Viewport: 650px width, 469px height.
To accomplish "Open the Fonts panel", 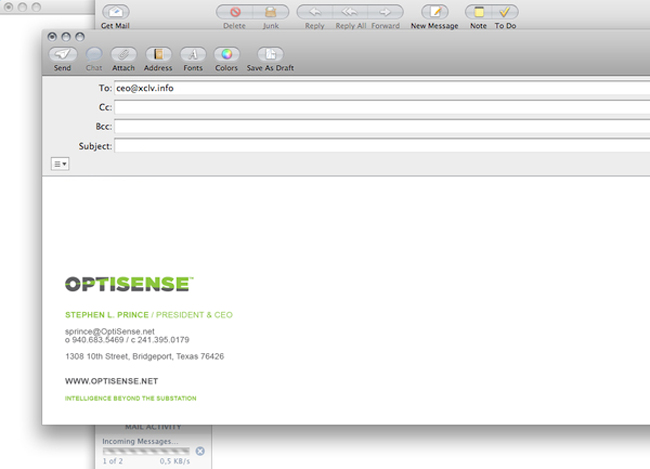I will tap(193, 54).
